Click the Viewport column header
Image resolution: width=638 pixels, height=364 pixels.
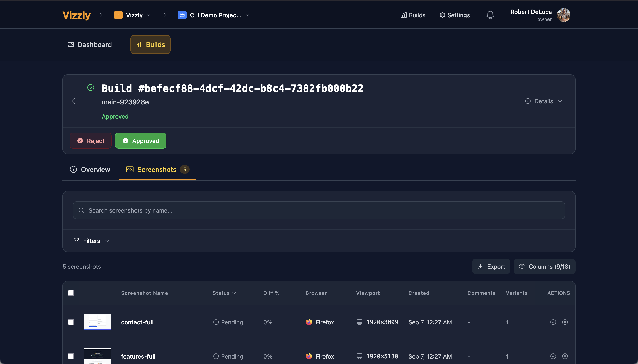point(368,293)
